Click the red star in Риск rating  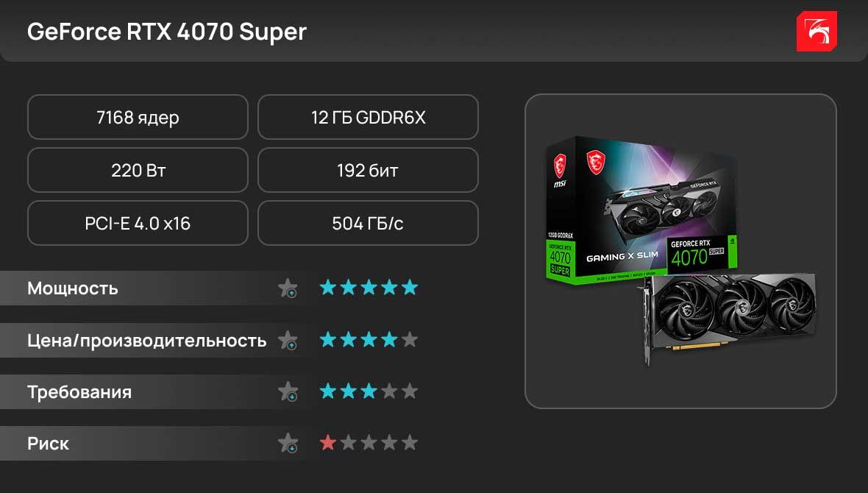click(328, 442)
